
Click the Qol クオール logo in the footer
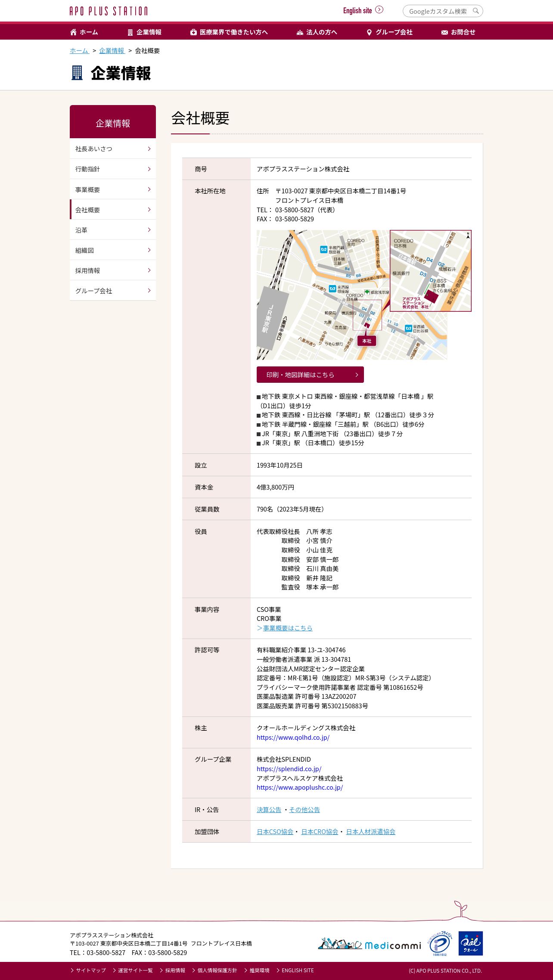coord(470,943)
